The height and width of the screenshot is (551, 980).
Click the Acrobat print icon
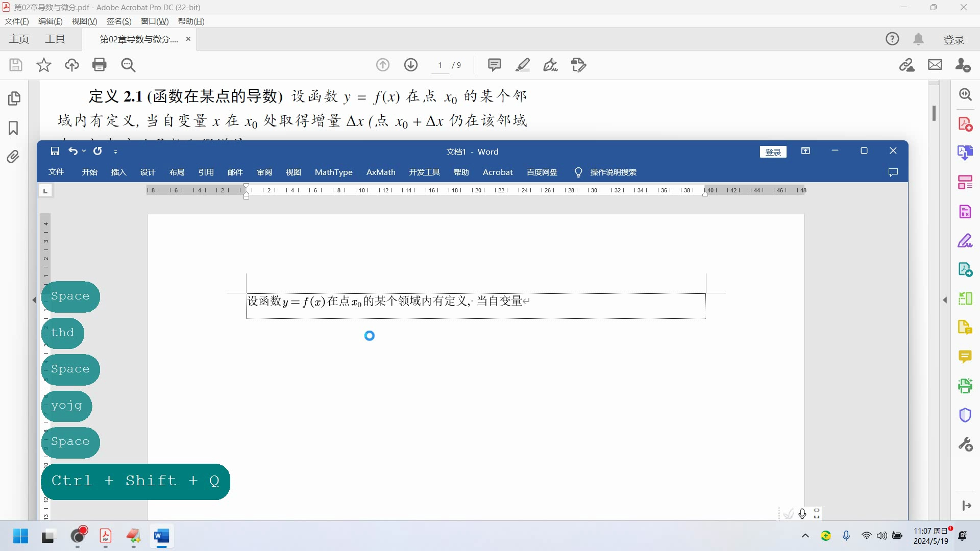[100, 65]
